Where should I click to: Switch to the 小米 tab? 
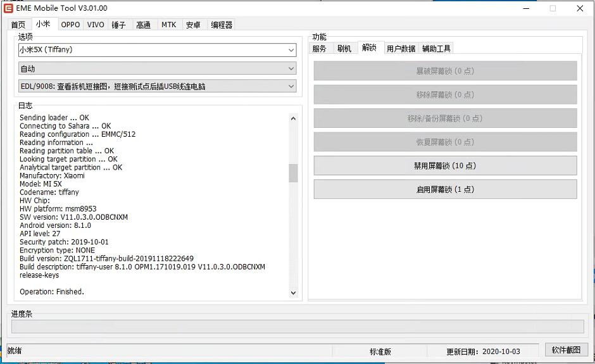click(x=43, y=24)
